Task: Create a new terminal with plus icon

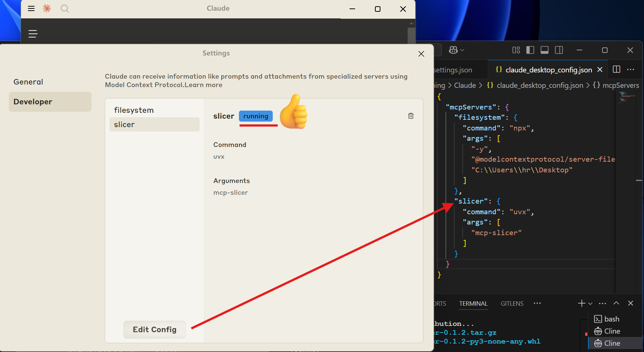Action: point(582,303)
